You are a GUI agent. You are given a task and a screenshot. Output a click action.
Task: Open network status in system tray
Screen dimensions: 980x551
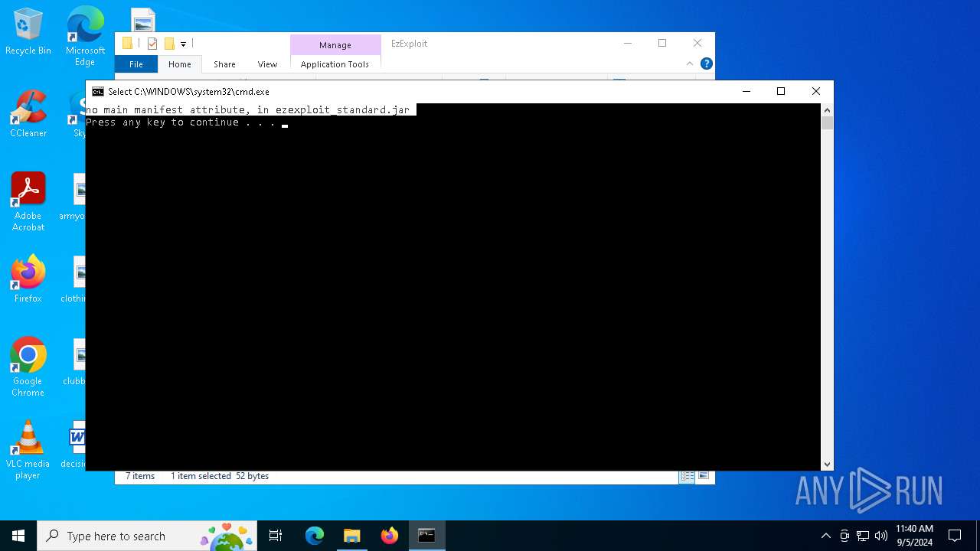(863, 536)
